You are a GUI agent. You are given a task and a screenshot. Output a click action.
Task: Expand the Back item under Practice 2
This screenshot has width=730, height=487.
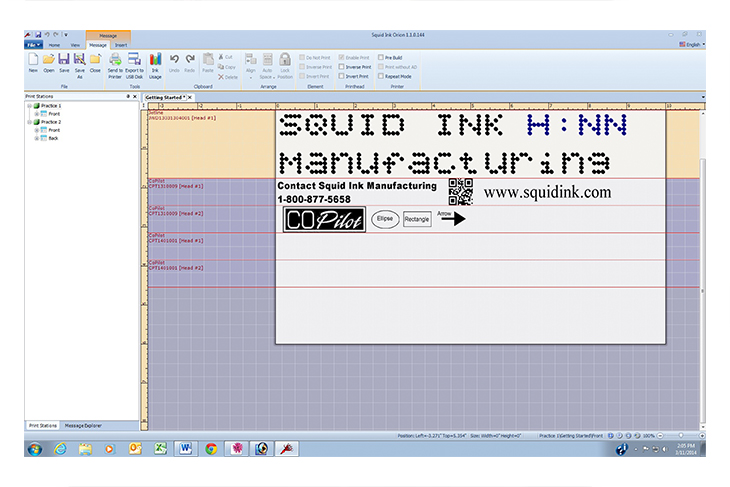tap(37, 138)
